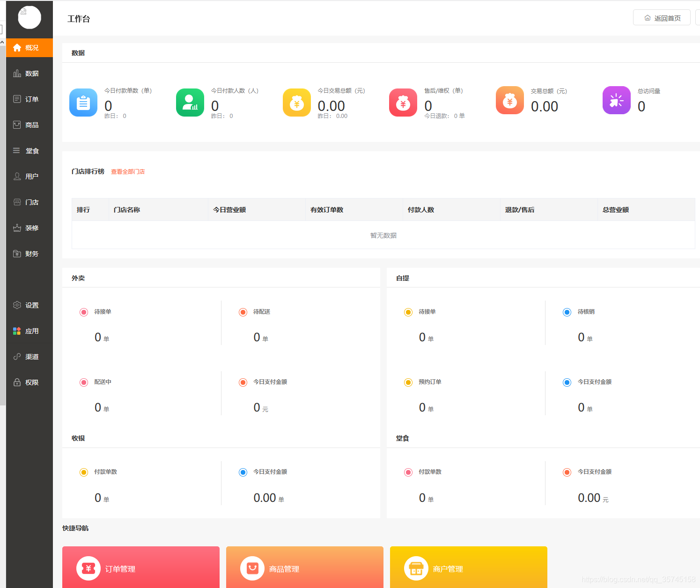Click the purple cursor icon for 总访问量
This screenshot has height=588, width=700.
[617, 100]
